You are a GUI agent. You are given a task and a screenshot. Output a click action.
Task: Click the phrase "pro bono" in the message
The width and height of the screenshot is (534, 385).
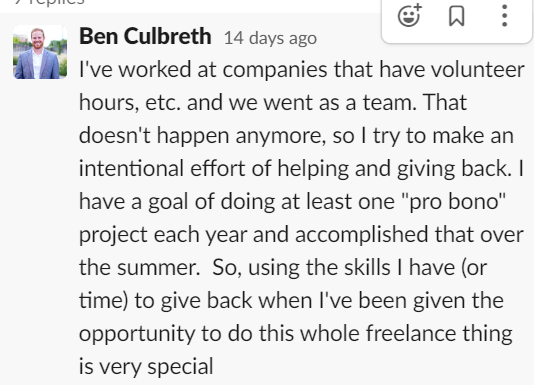[x=454, y=202]
